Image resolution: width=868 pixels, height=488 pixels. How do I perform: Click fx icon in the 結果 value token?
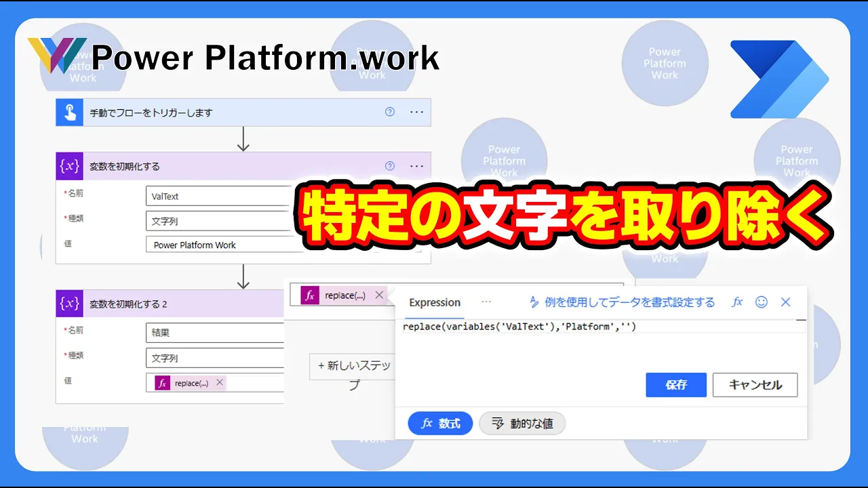pyautogui.click(x=162, y=383)
